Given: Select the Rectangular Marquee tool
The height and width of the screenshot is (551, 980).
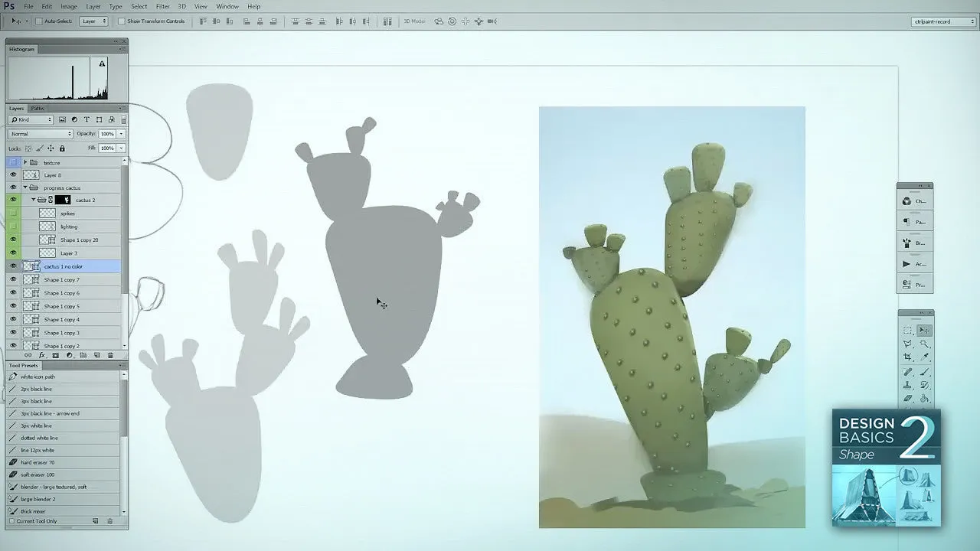Looking at the screenshot, I should [x=907, y=330].
